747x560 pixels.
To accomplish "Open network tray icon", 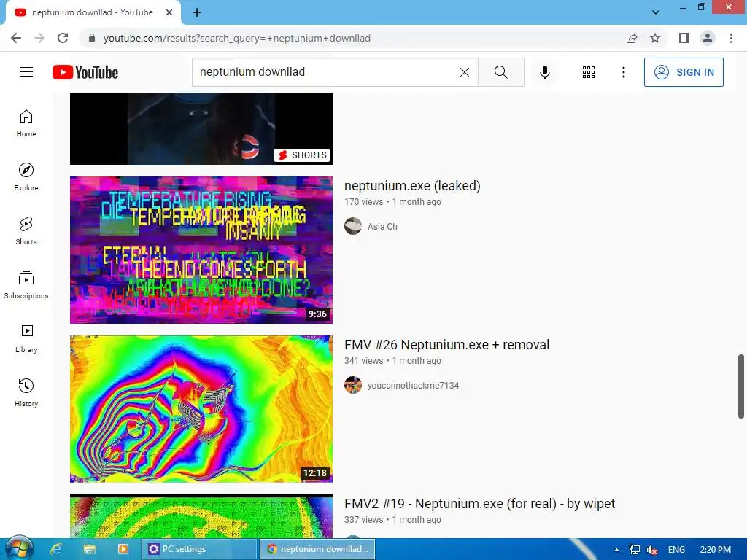I will [x=635, y=550].
